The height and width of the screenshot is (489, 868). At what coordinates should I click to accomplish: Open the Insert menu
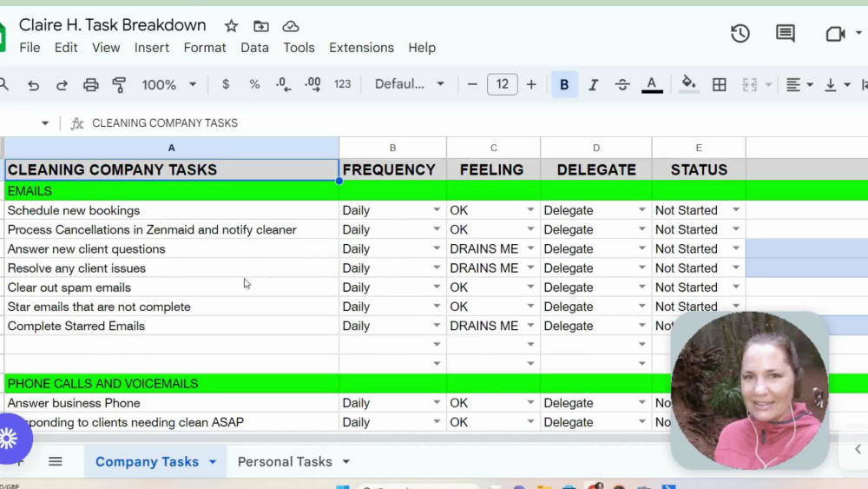(152, 48)
